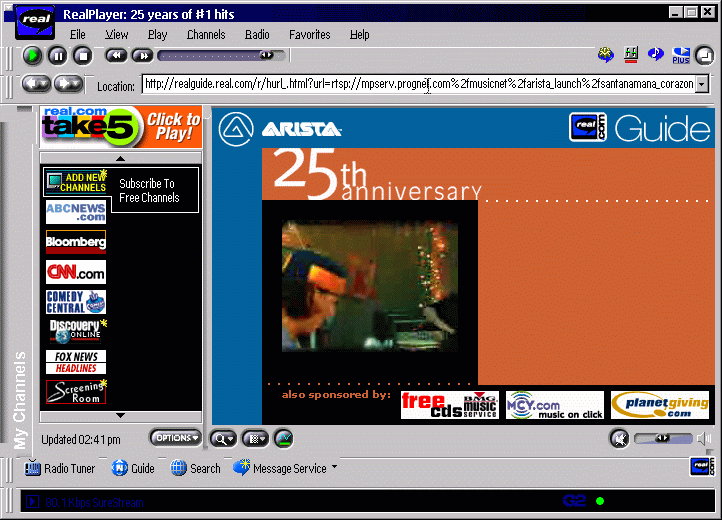Click the 80.1 Kbps SureStream status text
722x520 pixels.
(x=94, y=502)
